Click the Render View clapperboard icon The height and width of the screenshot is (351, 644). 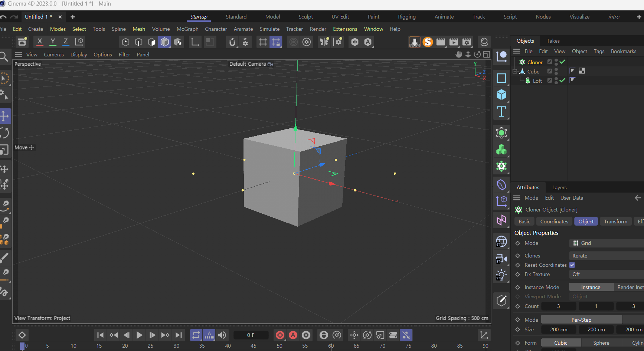tap(441, 42)
